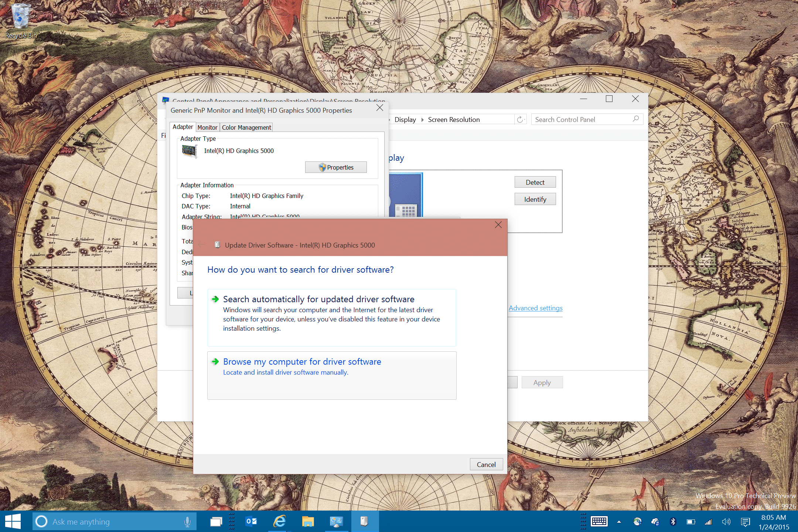Click the Apply button in Screen Resolution

(542, 382)
